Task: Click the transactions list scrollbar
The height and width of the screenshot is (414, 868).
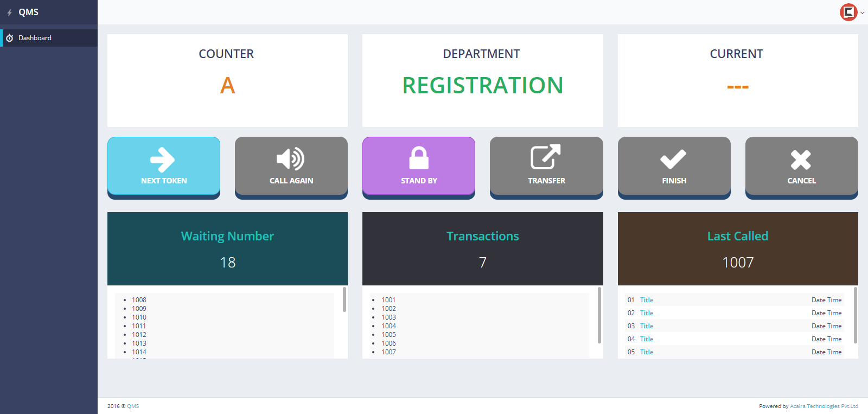Action: pyautogui.click(x=599, y=315)
